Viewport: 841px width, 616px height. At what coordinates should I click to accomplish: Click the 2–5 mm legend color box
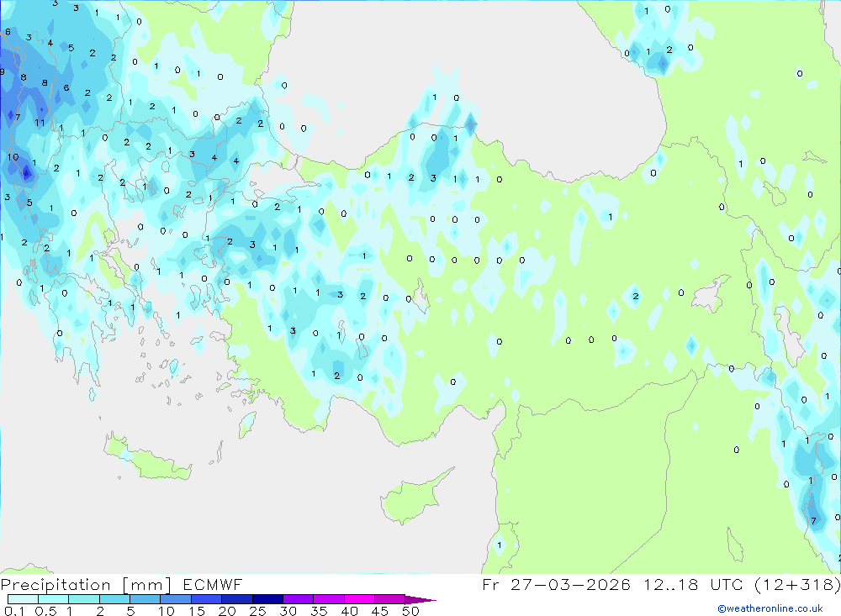coord(114,599)
